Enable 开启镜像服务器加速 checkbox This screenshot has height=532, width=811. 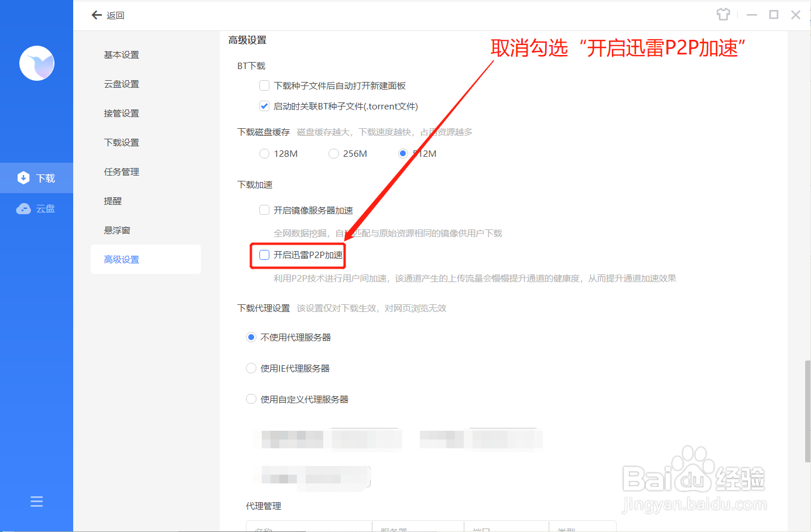point(264,210)
